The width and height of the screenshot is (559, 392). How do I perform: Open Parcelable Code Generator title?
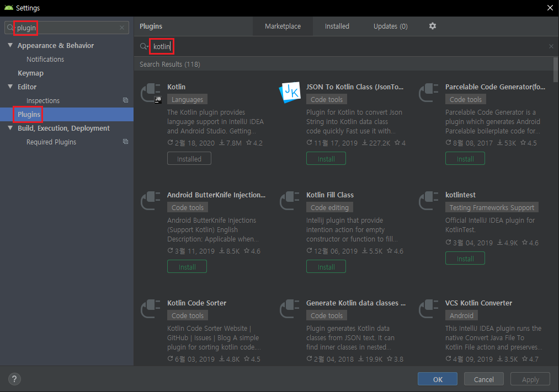[x=495, y=87]
